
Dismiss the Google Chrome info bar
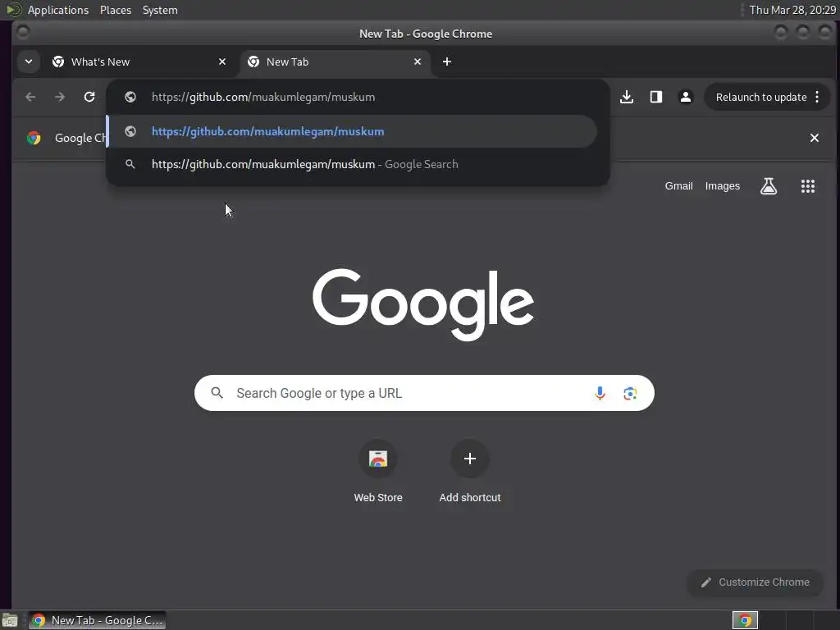(815, 138)
